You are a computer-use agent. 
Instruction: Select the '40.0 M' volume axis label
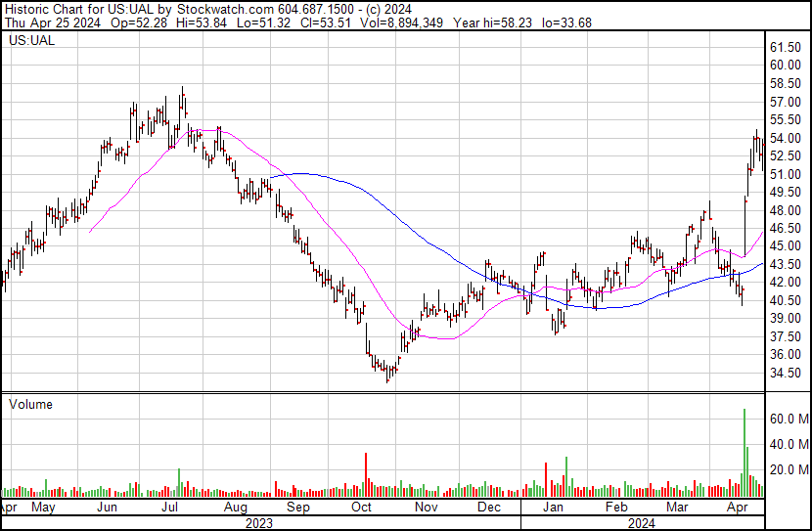point(789,444)
